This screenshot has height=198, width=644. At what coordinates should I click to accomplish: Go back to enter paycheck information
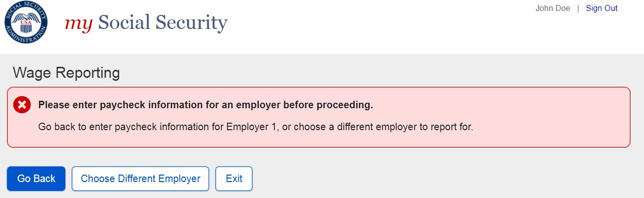(36, 179)
